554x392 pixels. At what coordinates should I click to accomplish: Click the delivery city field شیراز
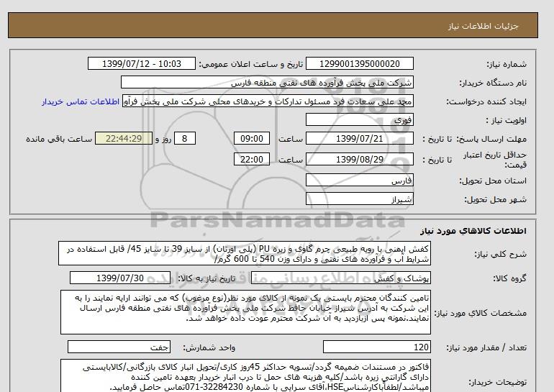(x=359, y=199)
